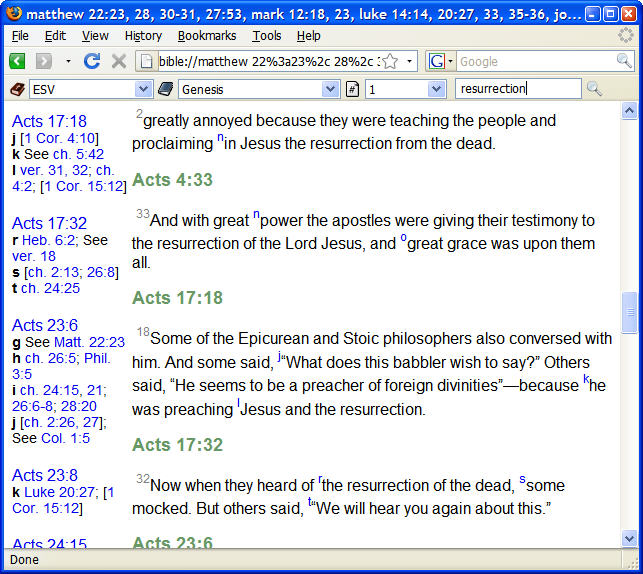
Task: Follow the ch. 5:42 cross-reference
Action: (x=78, y=154)
